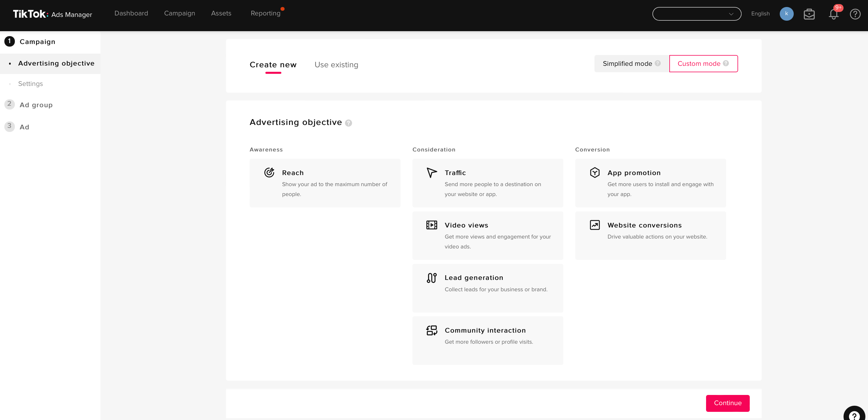
Task: Click the red dot on Reporting
Action: 282,9
